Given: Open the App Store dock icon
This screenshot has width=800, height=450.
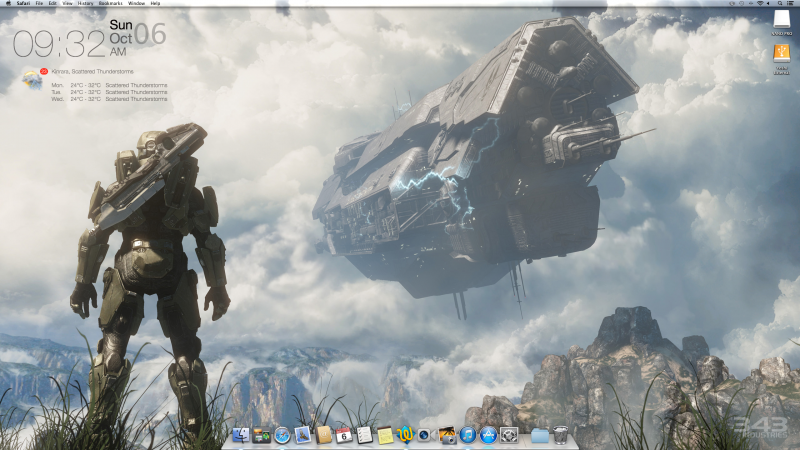Looking at the screenshot, I should tap(488, 435).
